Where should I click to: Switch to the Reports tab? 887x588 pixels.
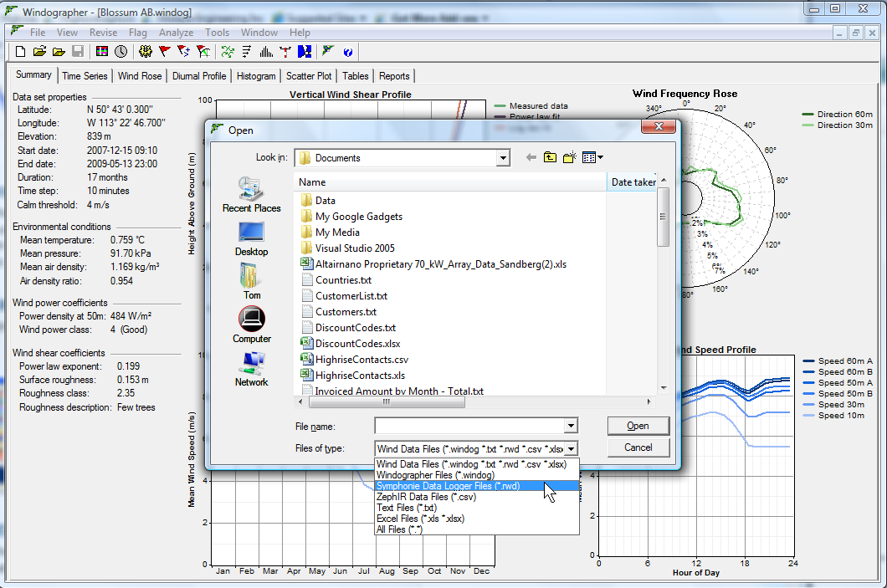(x=394, y=76)
